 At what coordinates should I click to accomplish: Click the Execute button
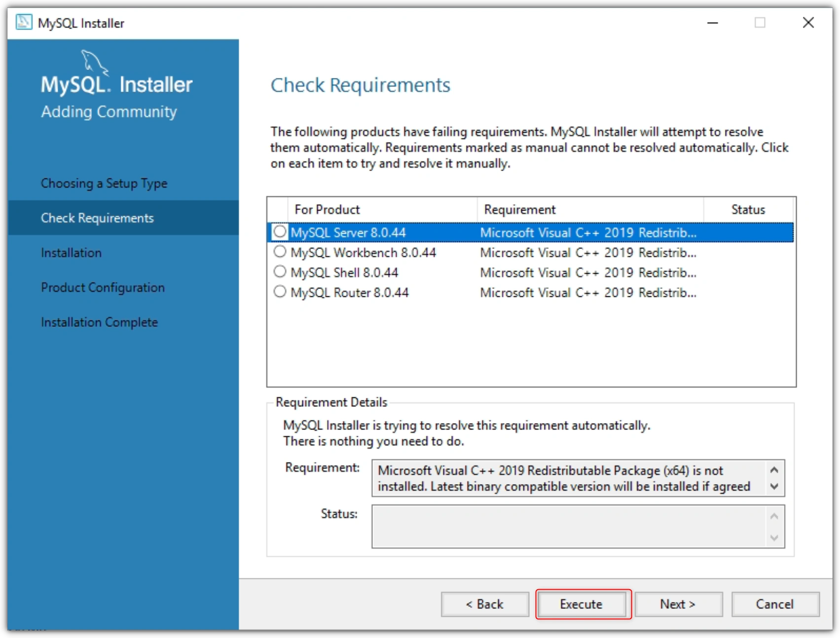(x=581, y=604)
